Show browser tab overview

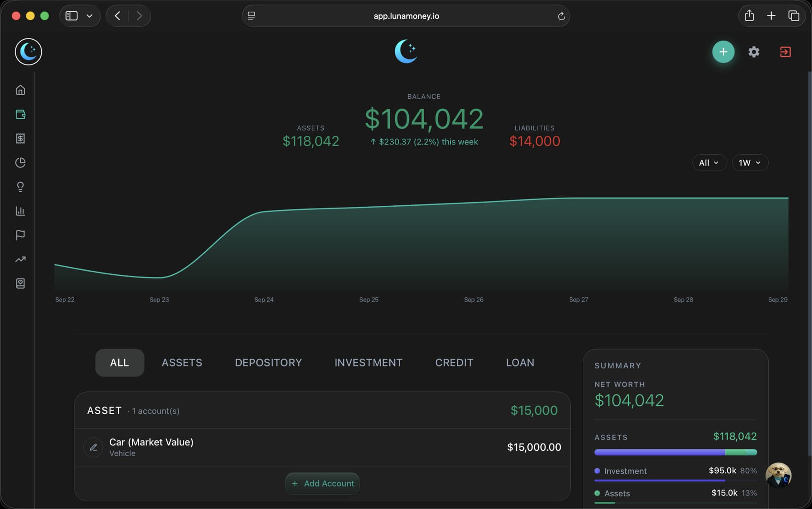tap(794, 16)
